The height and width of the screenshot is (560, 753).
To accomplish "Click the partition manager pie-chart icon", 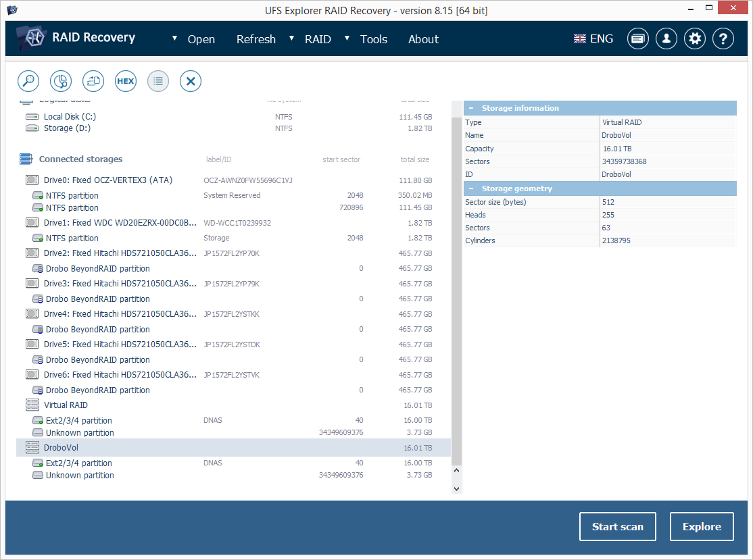I will [x=61, y=81].
